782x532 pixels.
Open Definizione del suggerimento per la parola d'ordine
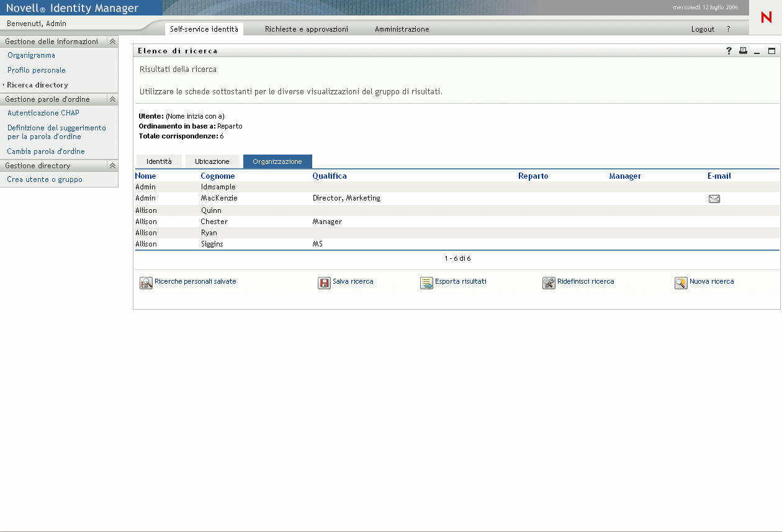[56, 132]
